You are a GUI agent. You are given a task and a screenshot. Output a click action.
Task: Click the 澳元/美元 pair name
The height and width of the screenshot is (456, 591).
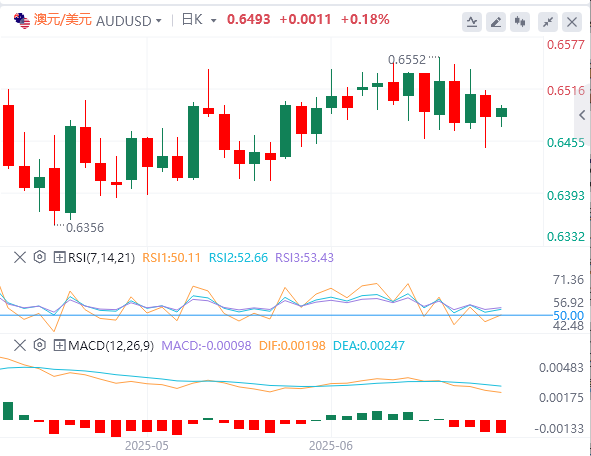click(63, 20)
